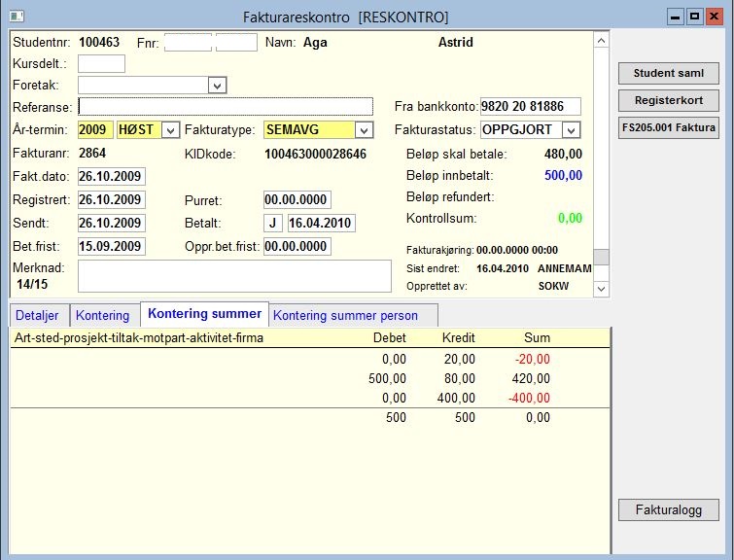This screenshot has height=560, width=734.
Task: Click the Bet.frist field 15.09.2009
Action: [x=112, y=246]
